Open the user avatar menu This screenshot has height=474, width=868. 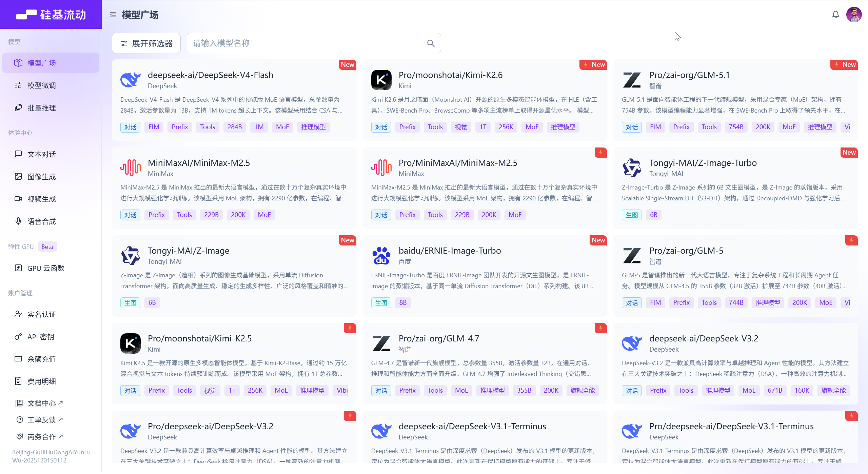coord(854,15)
